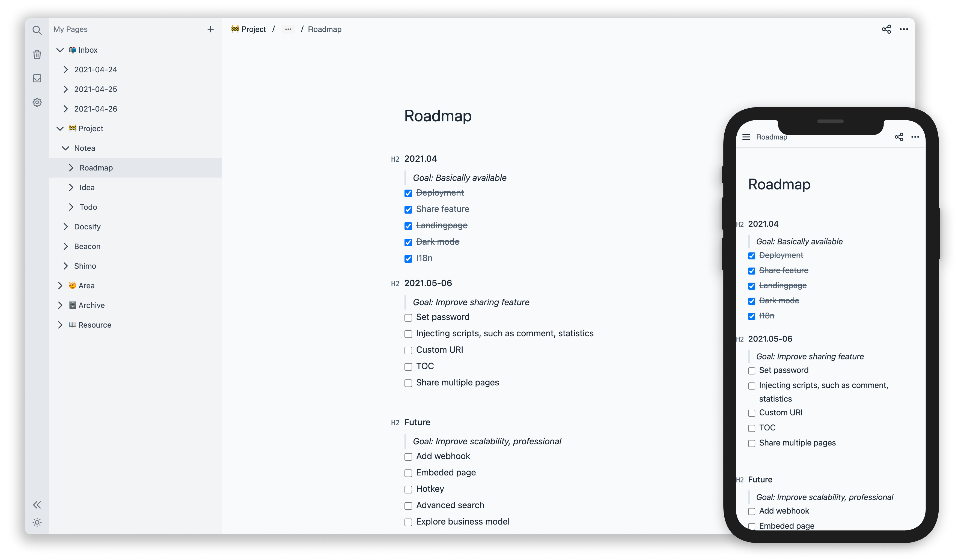The height and width of the screenshot is (560, 958).
Task: Click the settings gear icon in sidebar
Action: tap(36, 102)
